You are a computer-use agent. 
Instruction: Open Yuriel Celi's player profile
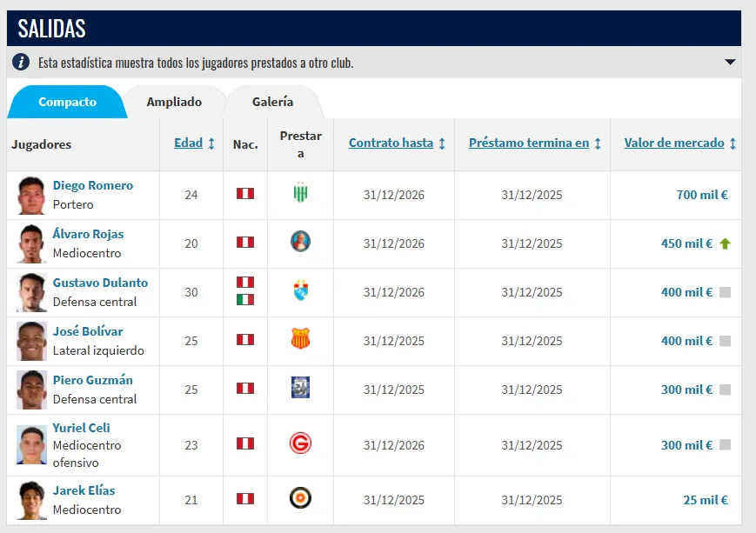tap(82, 428)
